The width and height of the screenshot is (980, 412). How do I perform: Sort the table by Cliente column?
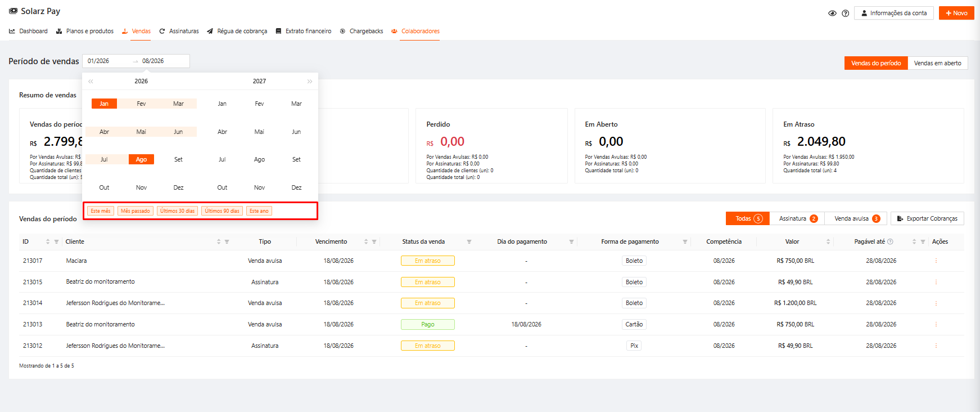(219, 241)
